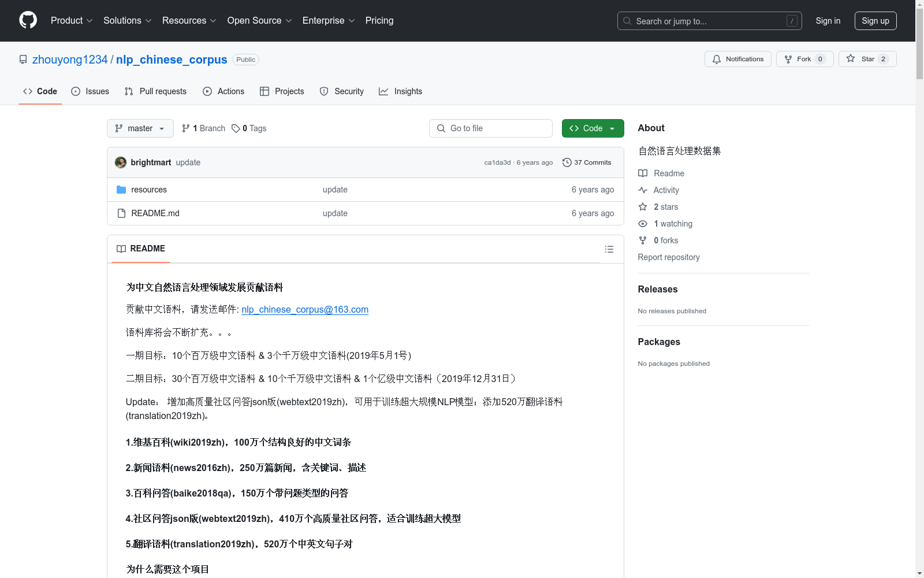Switch to the Insights tab
The width and height of the screenshot is (924, 578).
(x=400, y=91)
